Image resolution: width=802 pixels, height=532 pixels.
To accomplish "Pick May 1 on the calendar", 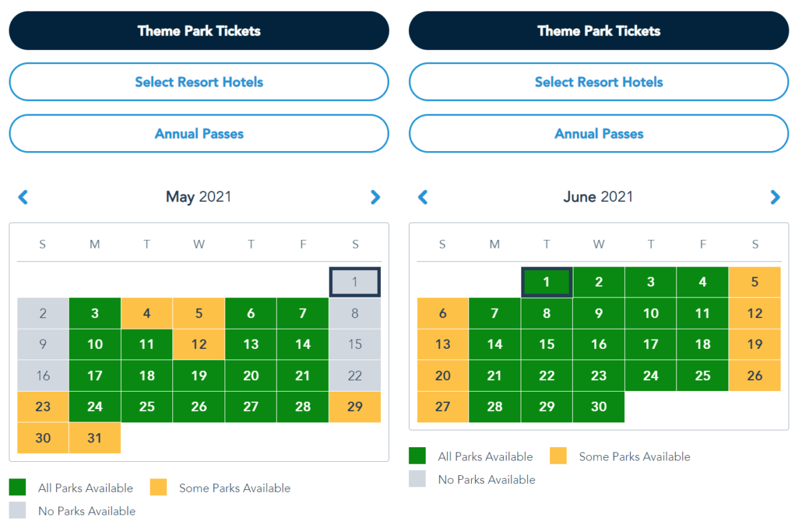I will coord(355,282).
